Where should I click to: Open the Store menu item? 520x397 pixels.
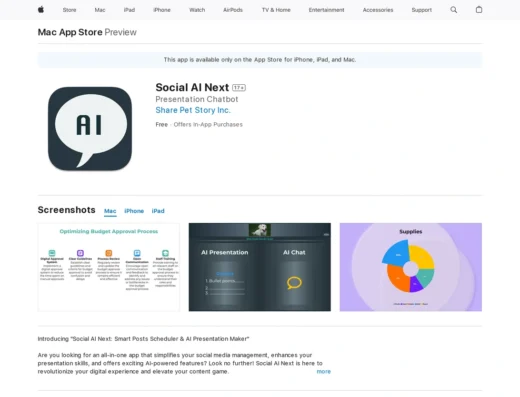tap(69, 10)
